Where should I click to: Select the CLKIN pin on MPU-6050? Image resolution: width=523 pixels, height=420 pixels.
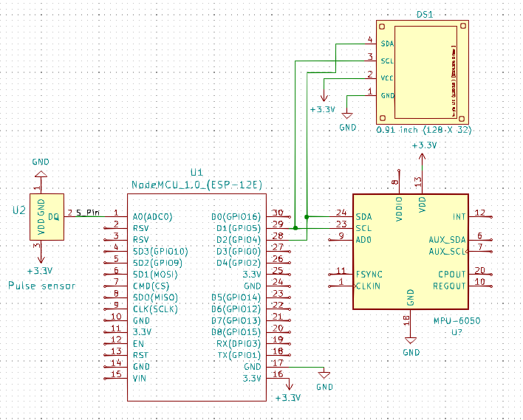coord(368,286)
